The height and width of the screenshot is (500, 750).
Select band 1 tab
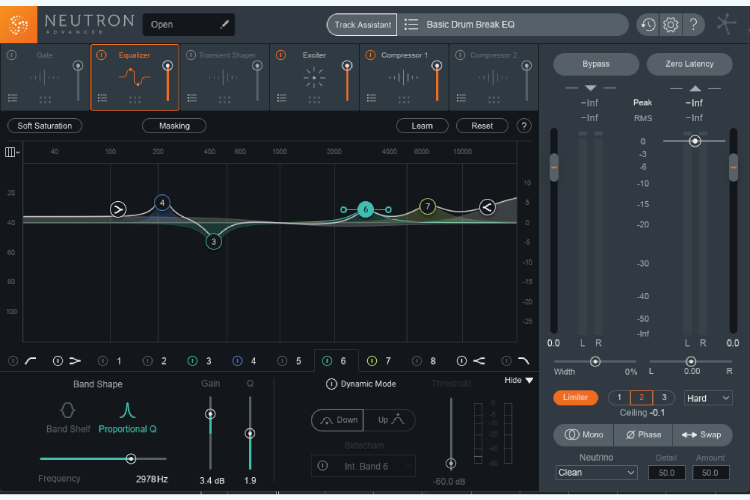click(110, 361)
